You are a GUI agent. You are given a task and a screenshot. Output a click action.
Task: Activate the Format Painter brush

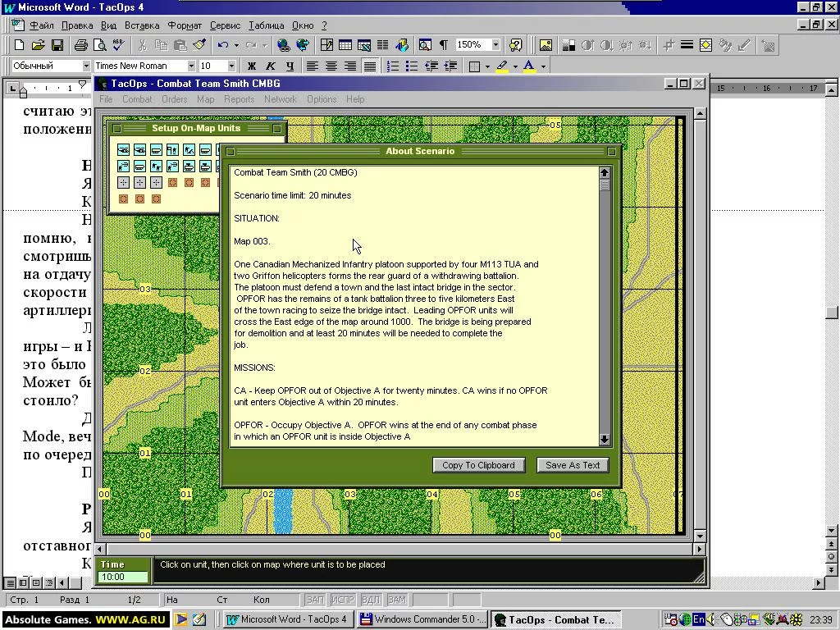pyautogui.click(x=199, y=45)
